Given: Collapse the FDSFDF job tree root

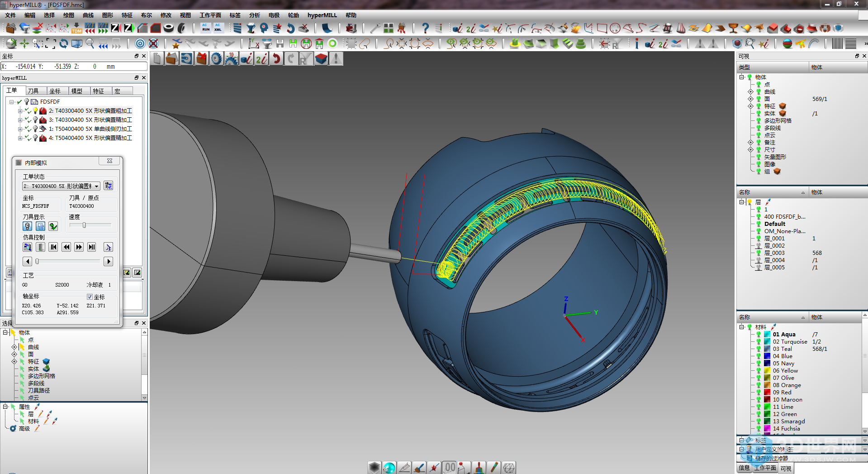Looking at the screenshot, I should coord(12,102).
